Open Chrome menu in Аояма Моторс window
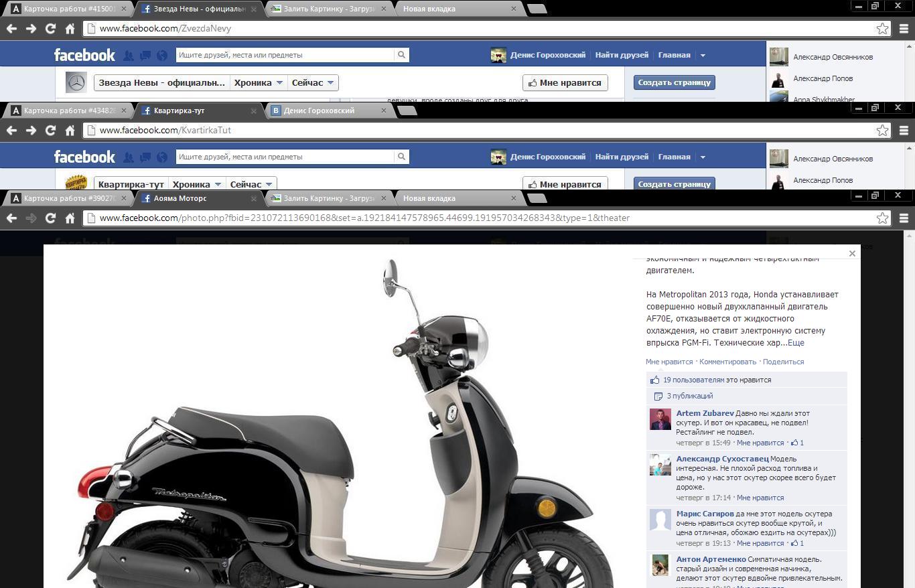The image size is (915, 588). coord(904,218)
